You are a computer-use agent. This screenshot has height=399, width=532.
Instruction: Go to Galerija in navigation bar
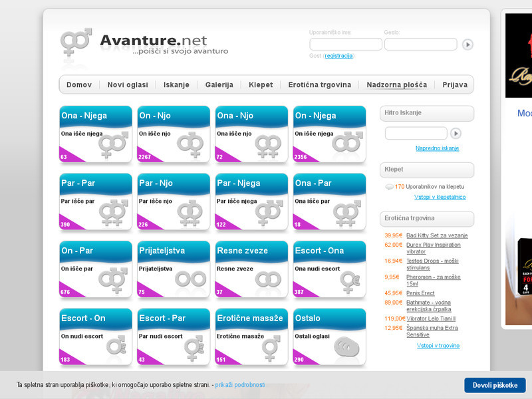(219, 85)
